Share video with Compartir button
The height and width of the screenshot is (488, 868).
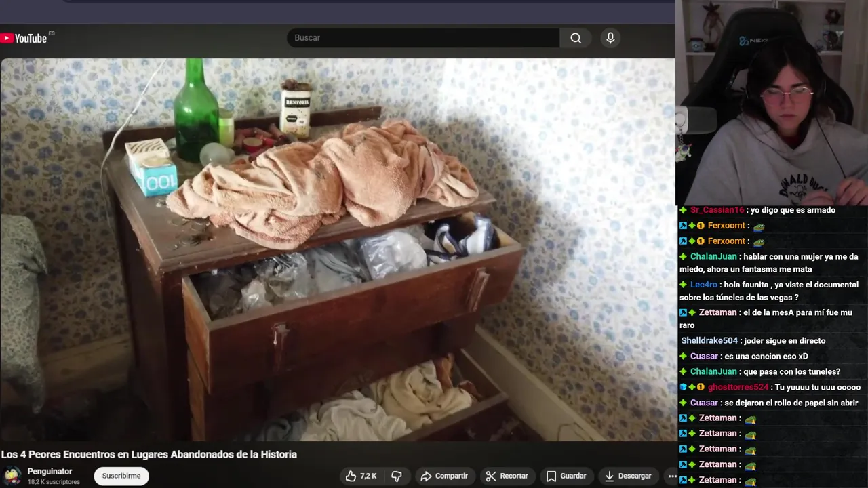pyautogui.click(x=444, y=476)
